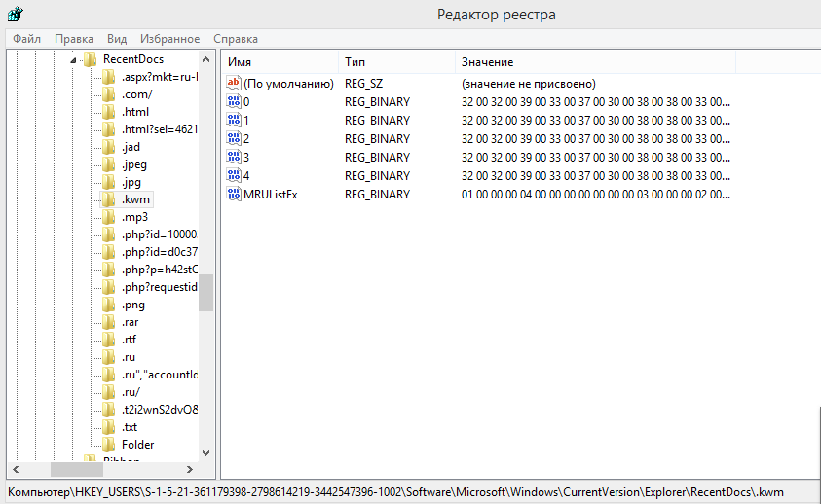Click the folder icon of .aspx?mkt=ru-
This screenshot has height=504, width=821.
pos(108,77)
